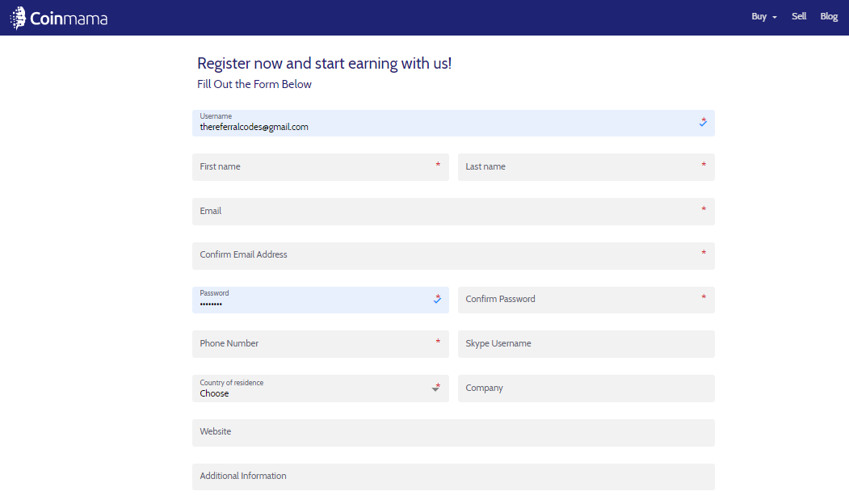Screen dimensions: 849x504
Task: Select the Email input field
Action: [453, 211]
